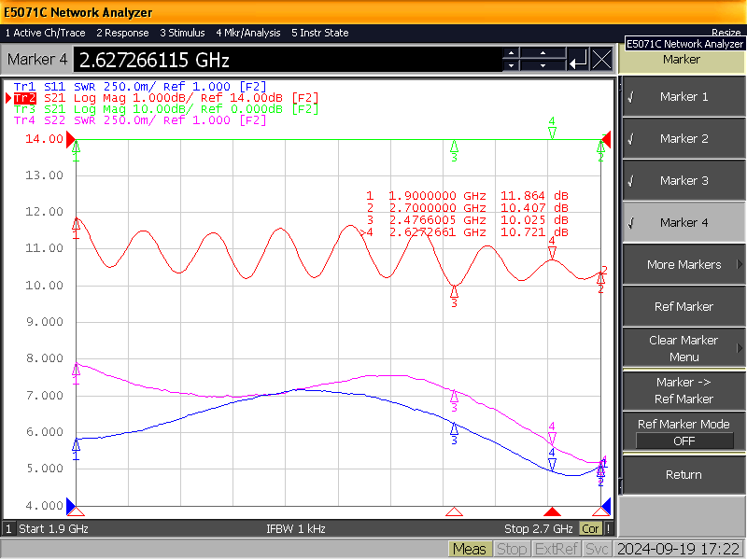Click the channel 1 indicator box
The image size is (747, 560).
coord(8,529)
